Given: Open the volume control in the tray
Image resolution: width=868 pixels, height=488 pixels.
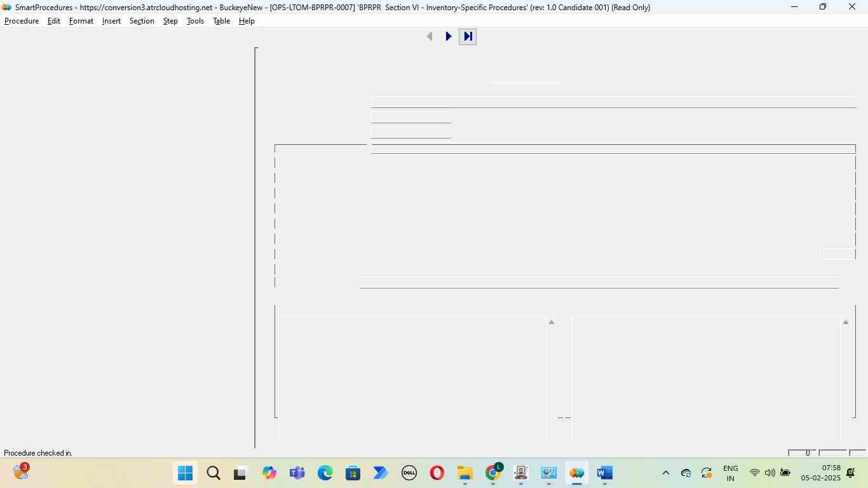Looking at the screenshot, I should 770,473.
